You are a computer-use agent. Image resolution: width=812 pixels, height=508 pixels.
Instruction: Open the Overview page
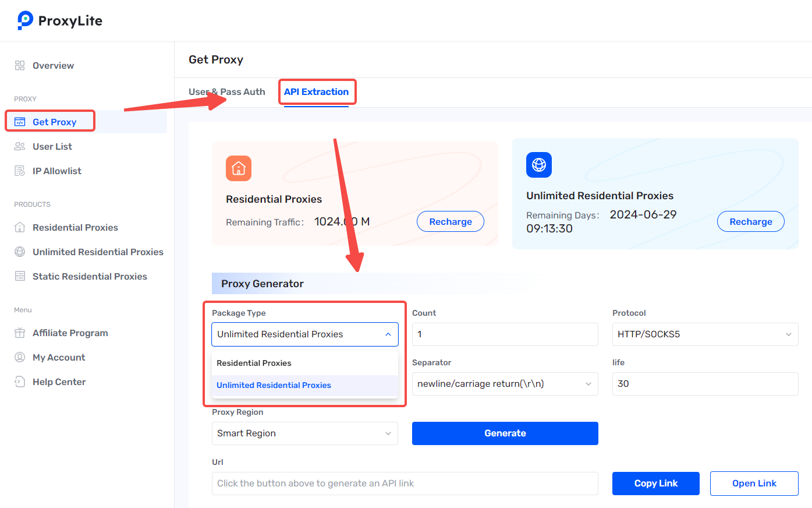53,65
